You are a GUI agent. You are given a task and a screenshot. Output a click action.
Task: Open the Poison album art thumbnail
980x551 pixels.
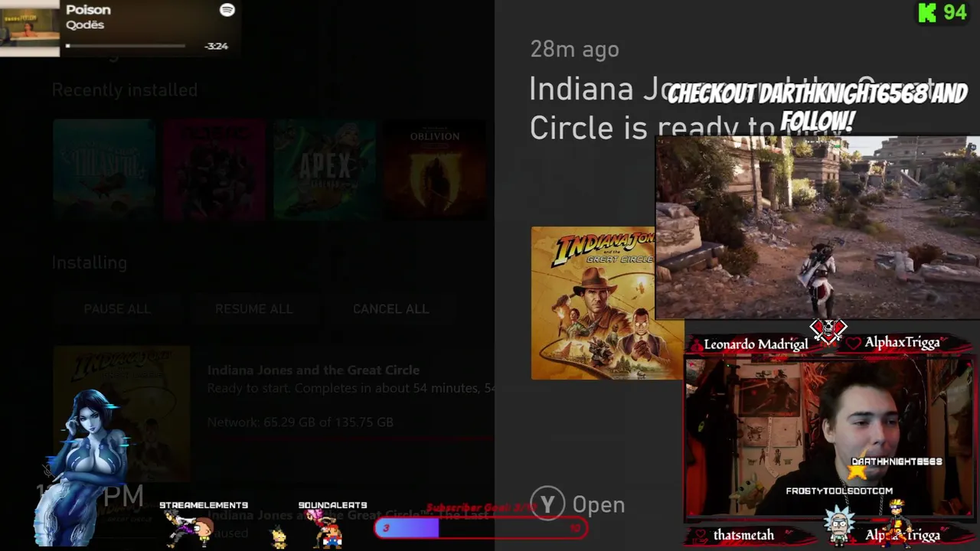(x=29, y=28)
